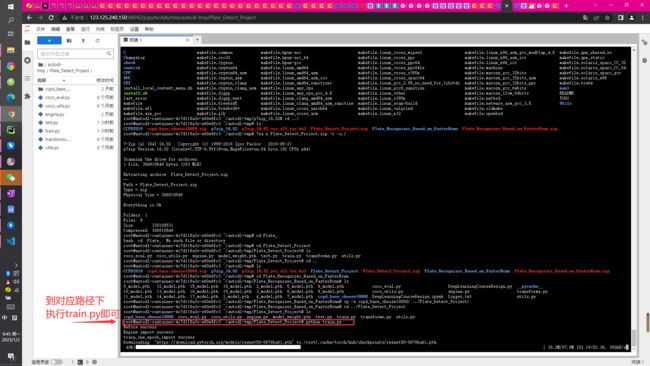Open the table of contents sidebar icon
The width and height of the screenshot is (650, 366).
coord(27,78)
